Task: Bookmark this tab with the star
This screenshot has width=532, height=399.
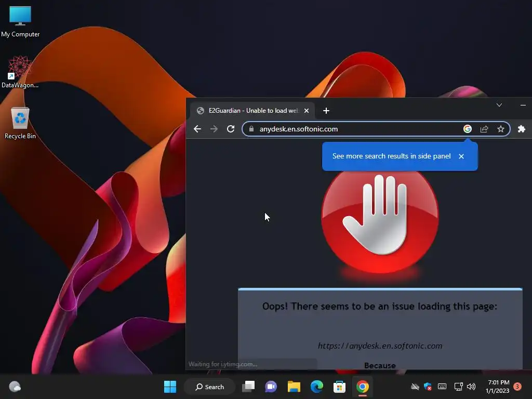Action: (501, 129)
